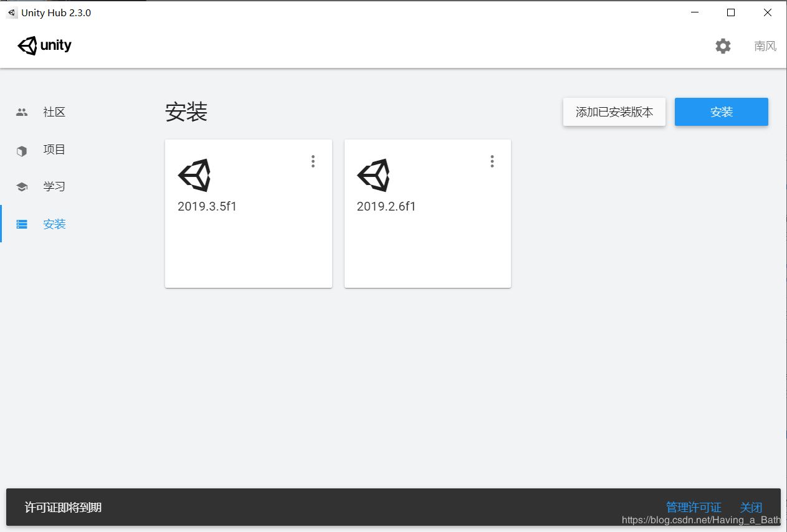This screenshot has width=787, height=532.
Task: Click the 安装 page heading
Action: (x=186, y=112)
